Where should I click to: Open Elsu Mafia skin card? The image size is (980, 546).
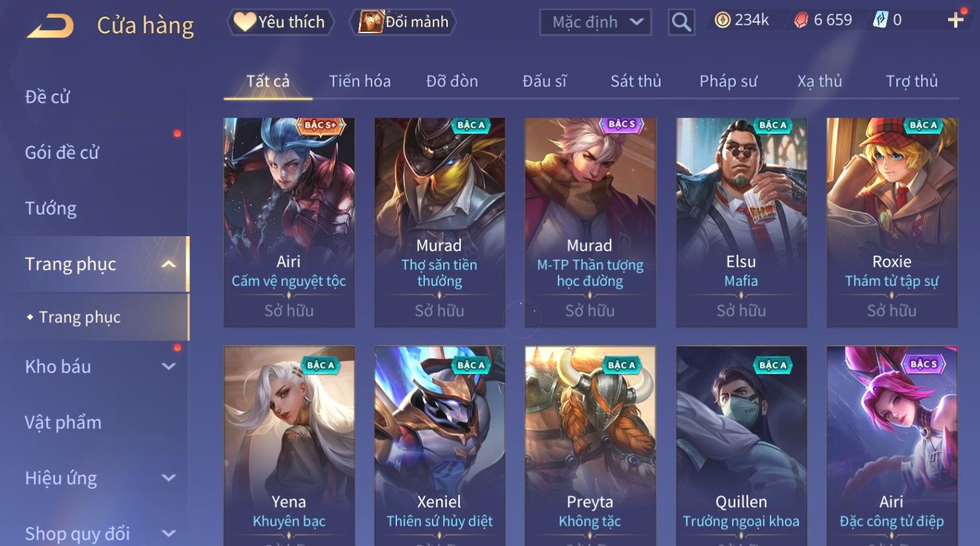pyautogui.click(x=741, y=223)
